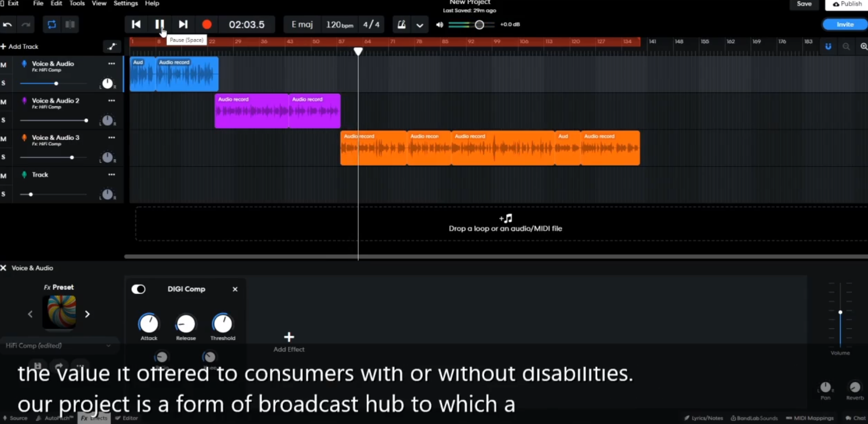868x424 pixels.
Task: Solo the Voice & Audio 2 track
Action: coord(3,120)
